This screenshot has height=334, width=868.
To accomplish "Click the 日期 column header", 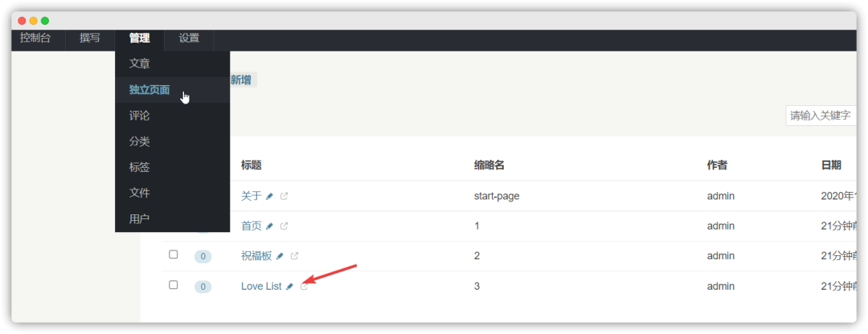I will 832,165.
